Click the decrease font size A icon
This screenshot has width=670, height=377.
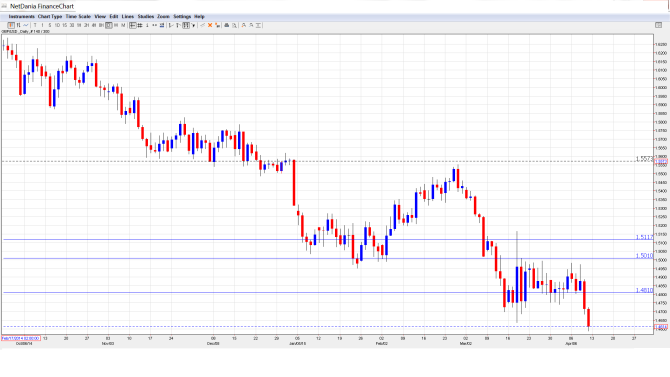coord(251,26)
